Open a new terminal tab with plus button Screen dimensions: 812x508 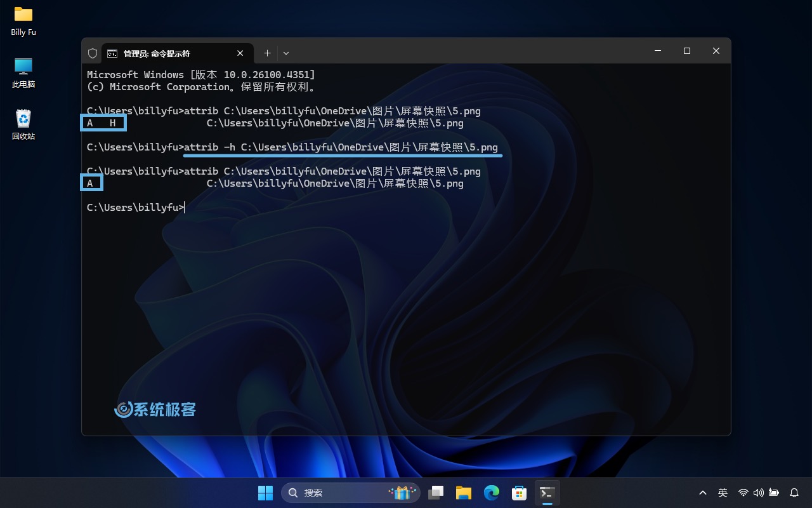click(x=267, y=53)
